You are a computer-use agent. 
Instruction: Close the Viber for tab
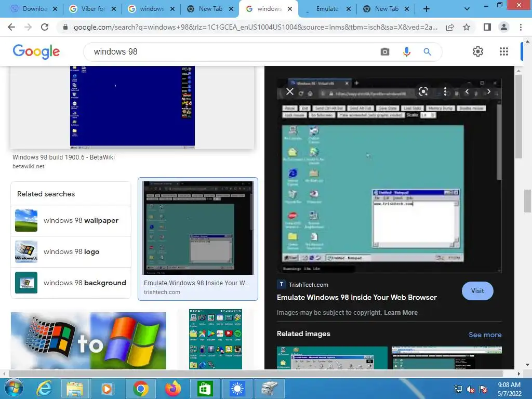[x=114, y=9]
